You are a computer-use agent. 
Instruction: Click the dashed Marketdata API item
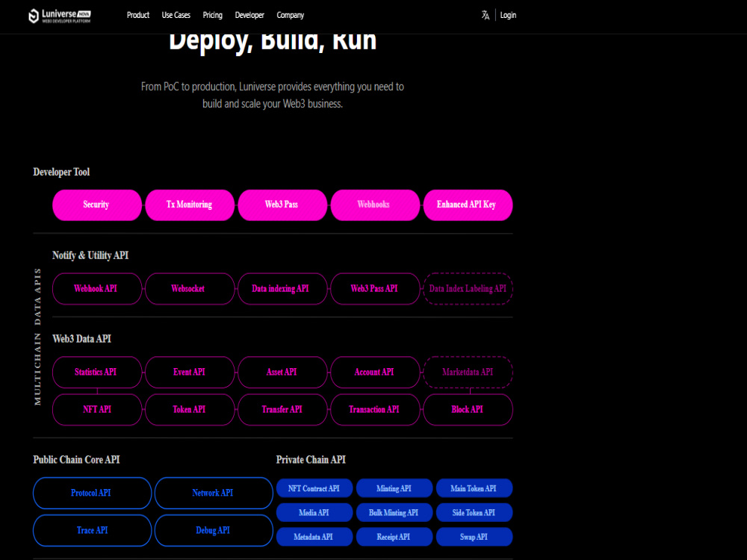pyautogui.click(x=468, y=372)
